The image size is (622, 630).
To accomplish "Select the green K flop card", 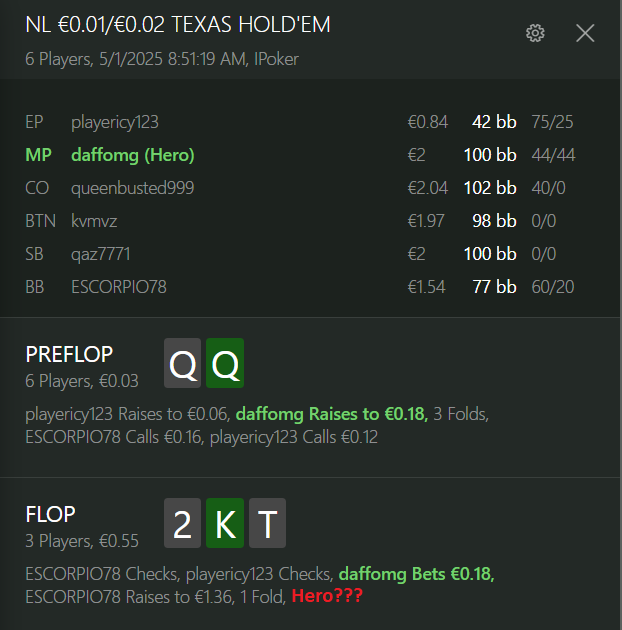I will point(225,523).
